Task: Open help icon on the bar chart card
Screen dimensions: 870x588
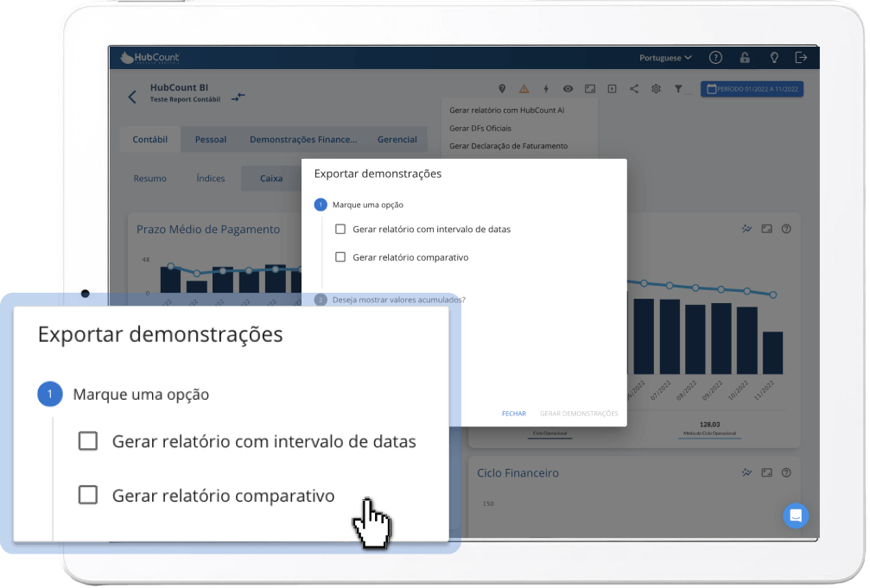Action: (786, 229)
